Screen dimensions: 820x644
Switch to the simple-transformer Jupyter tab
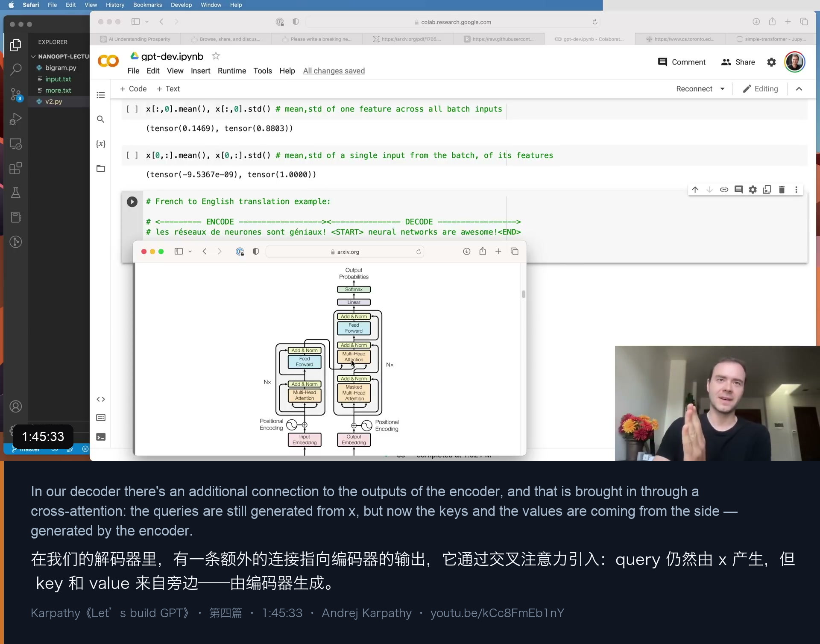(x=771, y=39)
